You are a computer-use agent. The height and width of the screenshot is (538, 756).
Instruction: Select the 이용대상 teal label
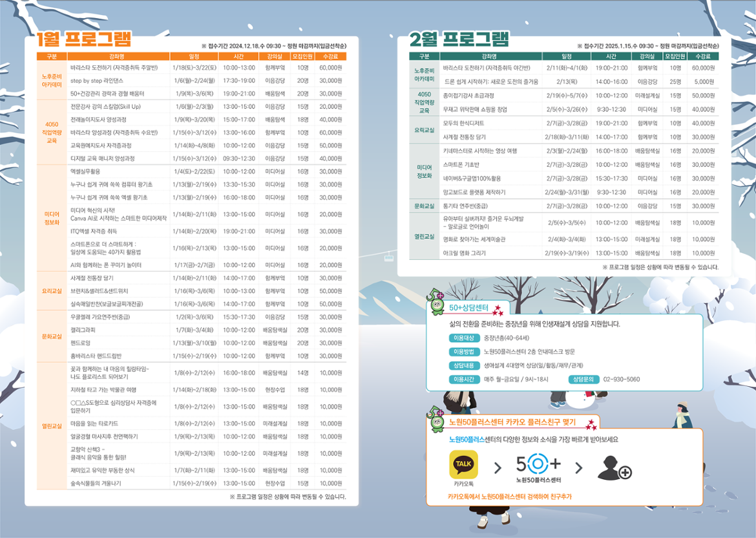coord(464,338)
